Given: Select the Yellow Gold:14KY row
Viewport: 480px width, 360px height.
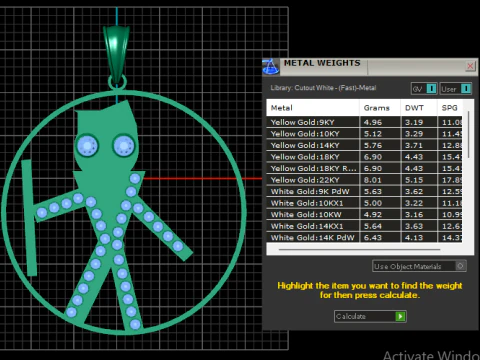Looking at the screenshot, I should [x=364, y=145].
